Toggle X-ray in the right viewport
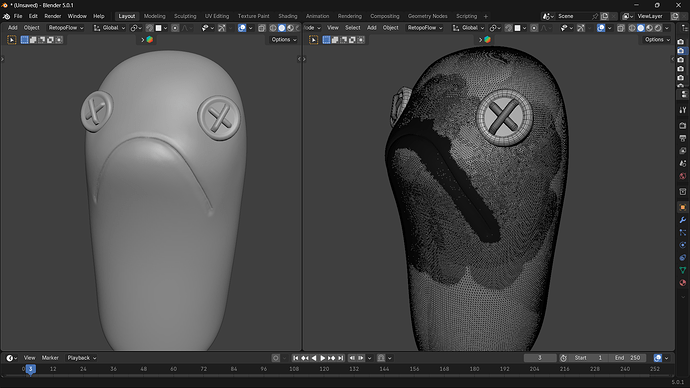Viewport: 690px width, 388px height. pos(621,28)
